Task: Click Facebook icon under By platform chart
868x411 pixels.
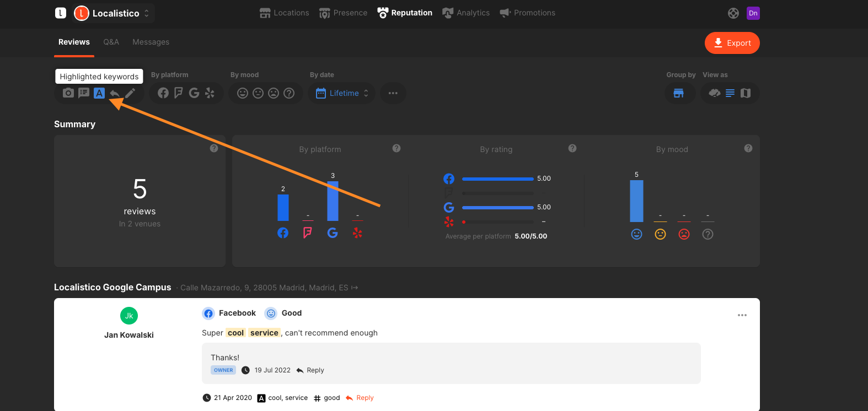Action: coord(283,233)
